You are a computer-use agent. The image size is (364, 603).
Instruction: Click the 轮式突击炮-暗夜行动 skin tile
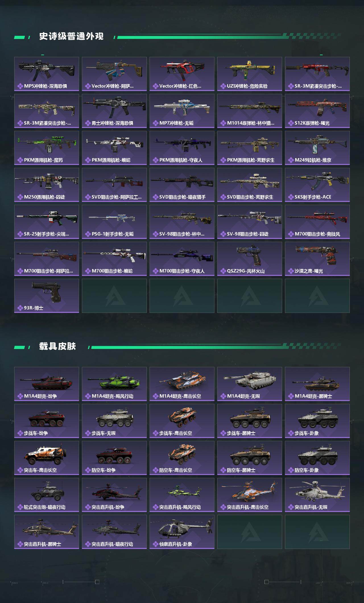point(47,495)
